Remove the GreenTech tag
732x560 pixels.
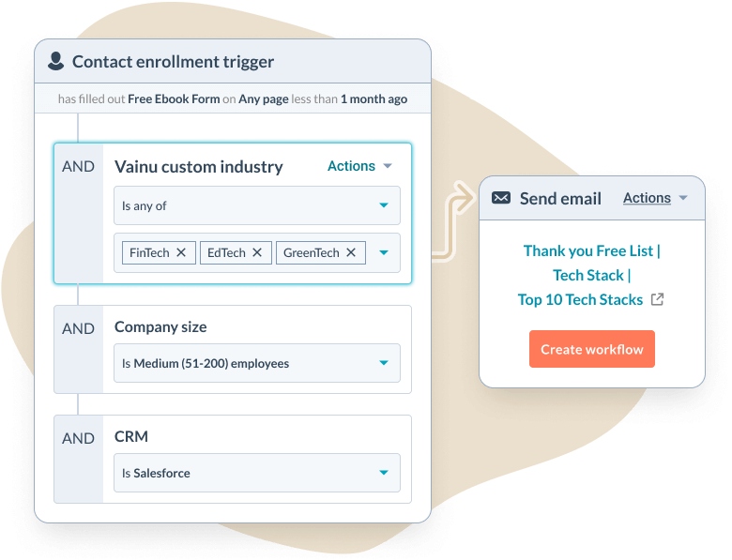pyautogui.click(x=351, y=252)
